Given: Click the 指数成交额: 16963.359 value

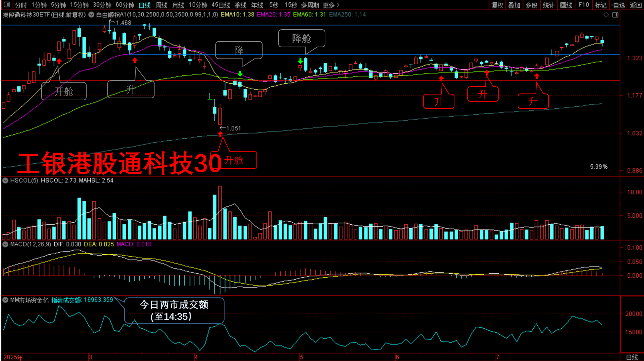Looking at the screenshot, I should coord(82,300).
